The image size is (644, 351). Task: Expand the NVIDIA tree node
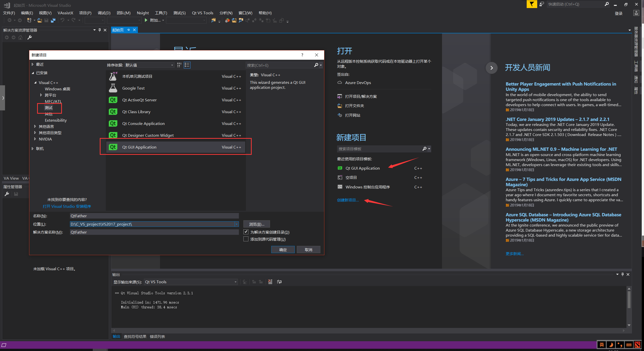tap(35, 139)
